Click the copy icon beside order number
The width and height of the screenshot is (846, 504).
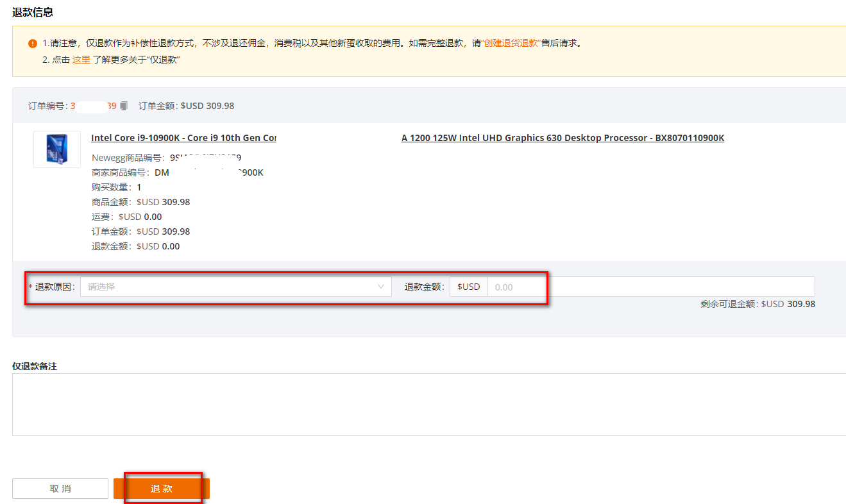point(124,106)
